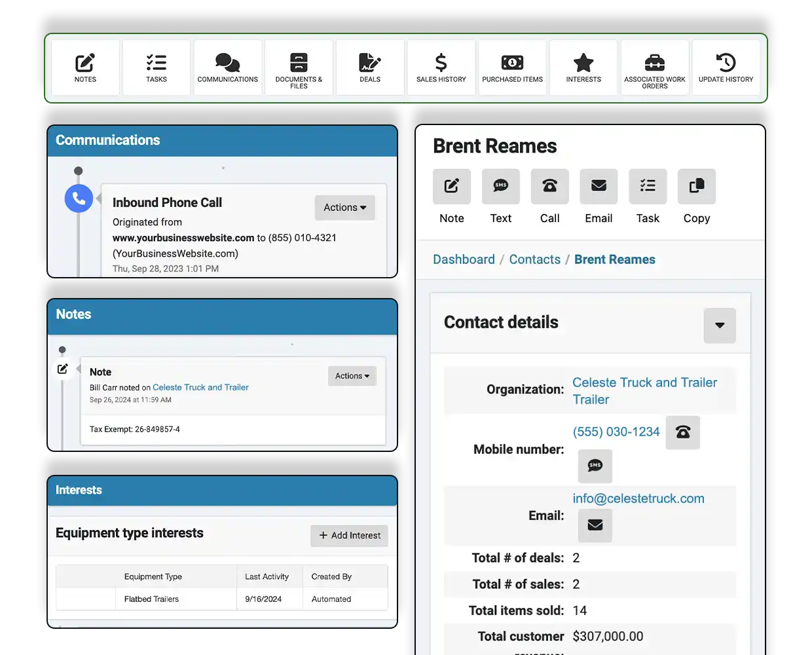Screen dimensions: 812x655
Task: Click the Copy contact icon
Action: tap(696, 187)
